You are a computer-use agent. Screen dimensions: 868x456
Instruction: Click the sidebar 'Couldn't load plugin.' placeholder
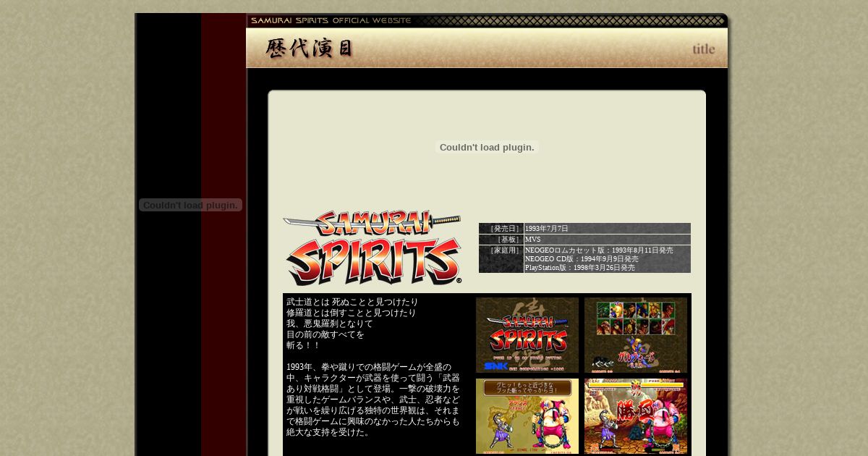(x=190, y=205)
